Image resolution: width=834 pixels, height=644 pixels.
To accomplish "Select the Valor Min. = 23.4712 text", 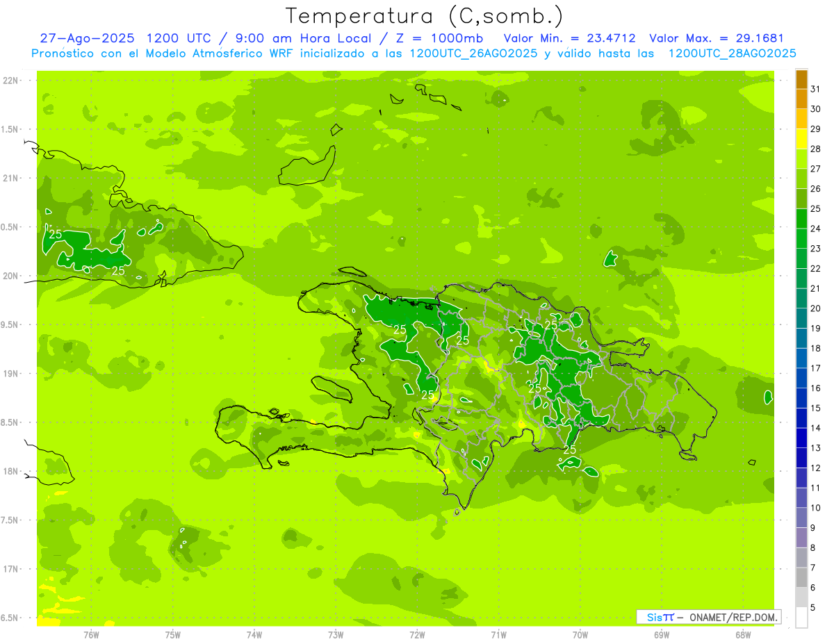I will coord(569,38).
